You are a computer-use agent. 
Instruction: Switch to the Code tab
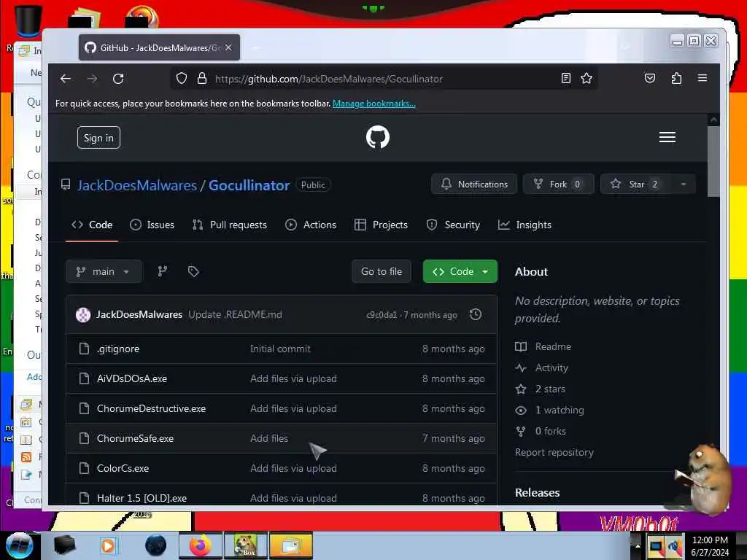pos(92,225)
